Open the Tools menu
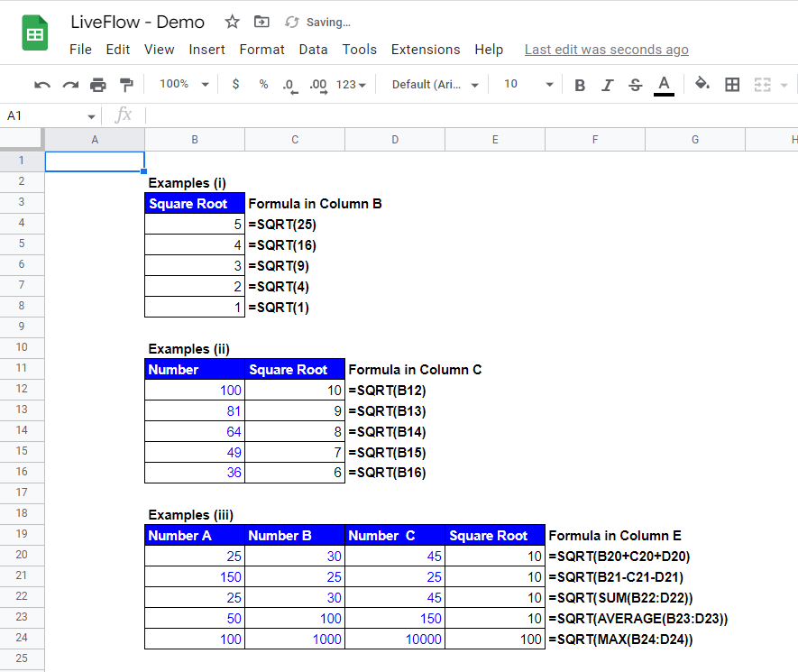The image size is (798, 672). [359, 50]
